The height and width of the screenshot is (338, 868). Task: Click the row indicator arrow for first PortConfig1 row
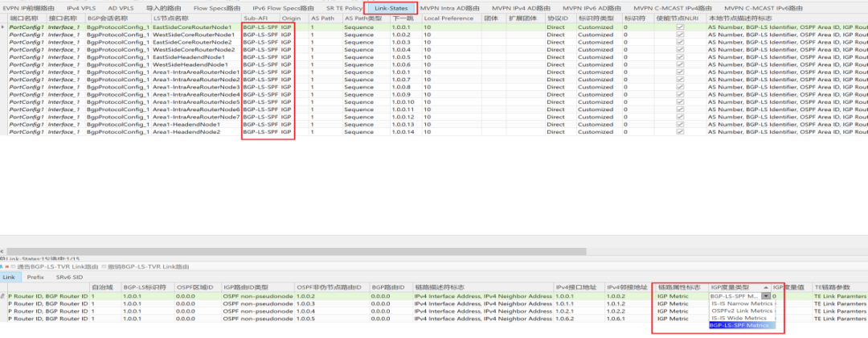[3, 27]
